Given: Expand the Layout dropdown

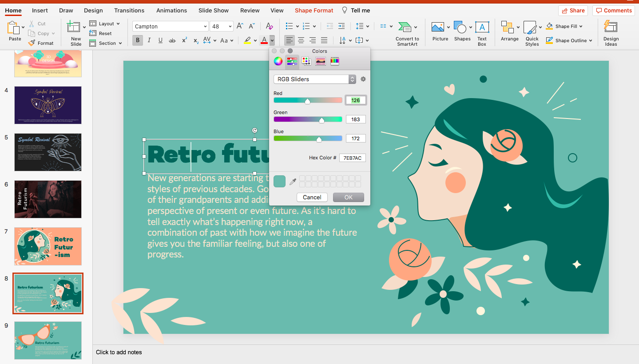Looking at the screenshot, I should tap(118, 24).
